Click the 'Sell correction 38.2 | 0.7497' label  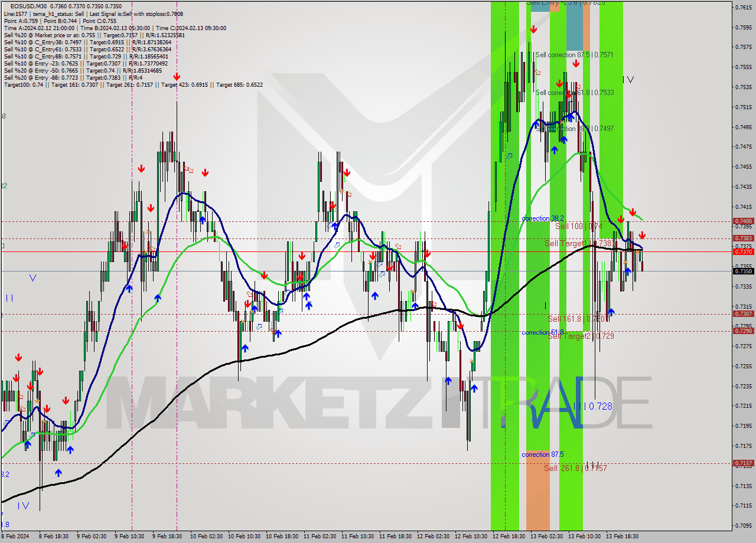point(574,129)
